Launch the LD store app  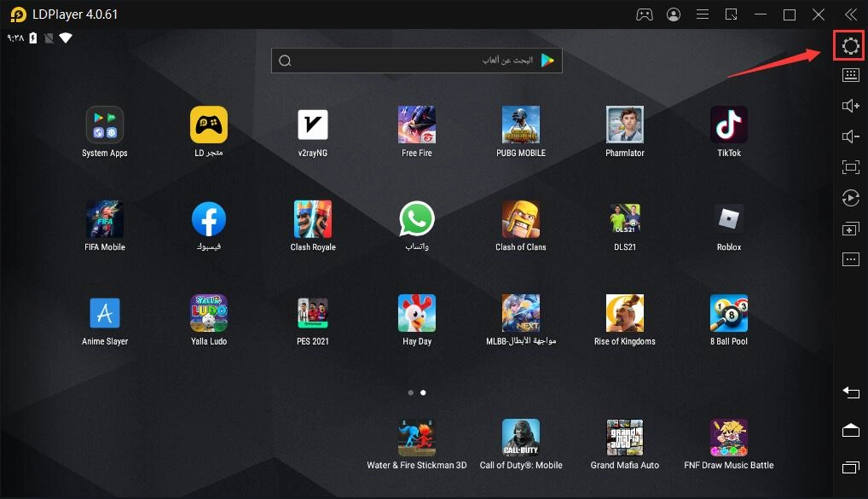tap(209, 125)
